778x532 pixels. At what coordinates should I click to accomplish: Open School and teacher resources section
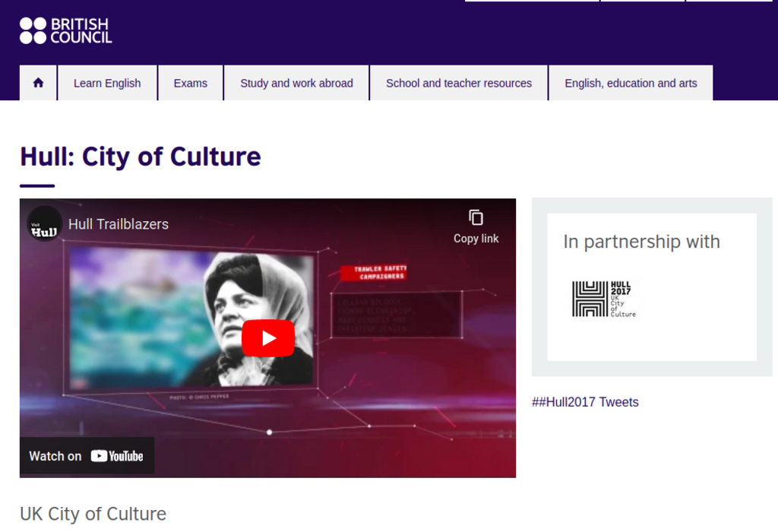458,82
